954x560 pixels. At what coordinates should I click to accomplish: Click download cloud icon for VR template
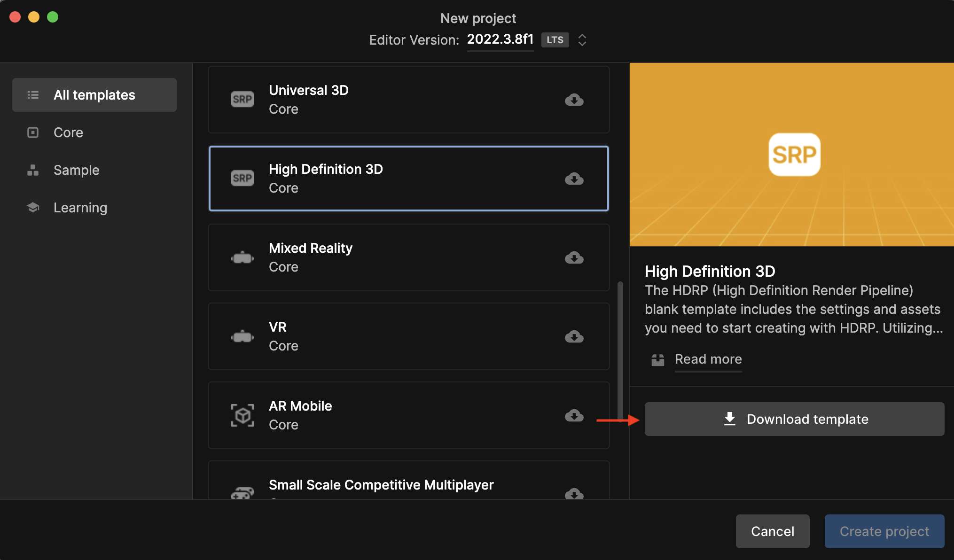(x=574, y=336)
